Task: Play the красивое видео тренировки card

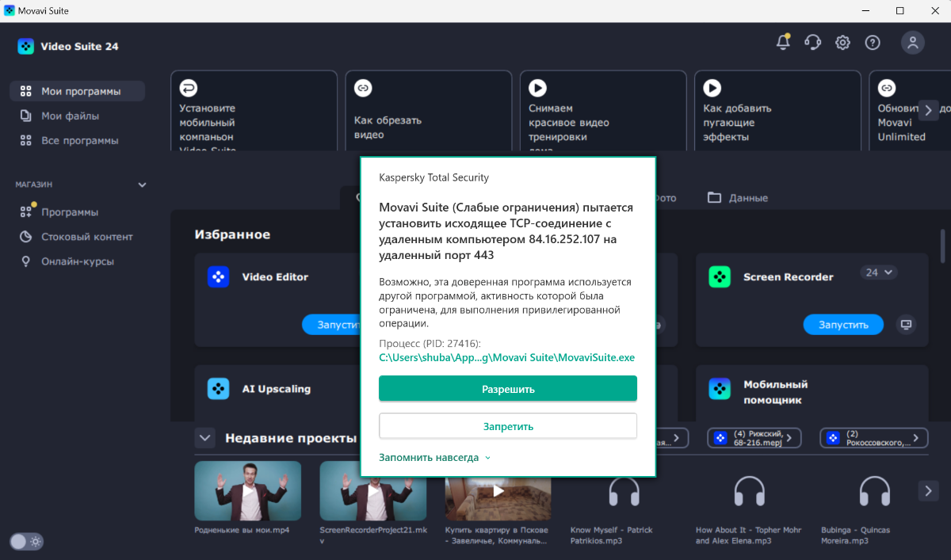Action: coord(603,110)
